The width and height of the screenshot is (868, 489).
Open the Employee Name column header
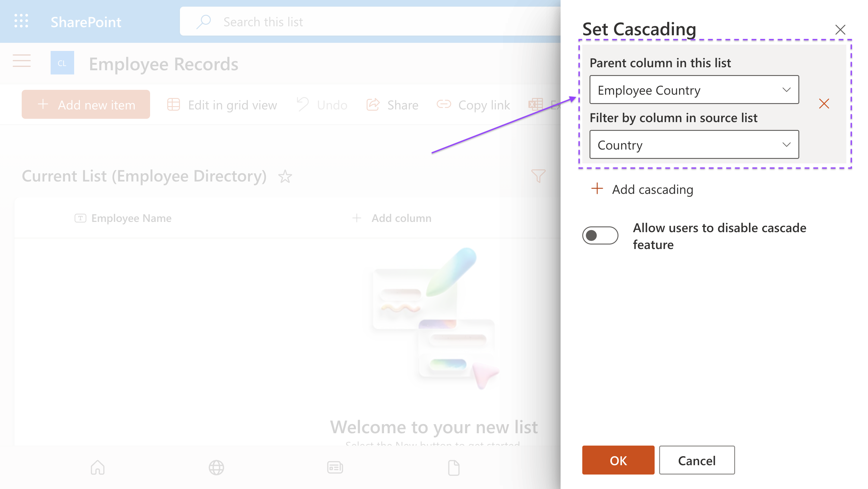point(123,218)
